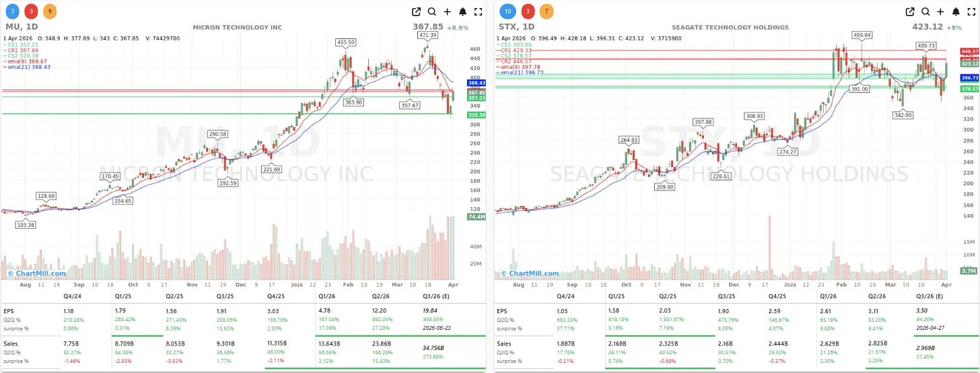Select the ema(21) 396.73 legend on STX
980x373 pixels.
point(518,72)
